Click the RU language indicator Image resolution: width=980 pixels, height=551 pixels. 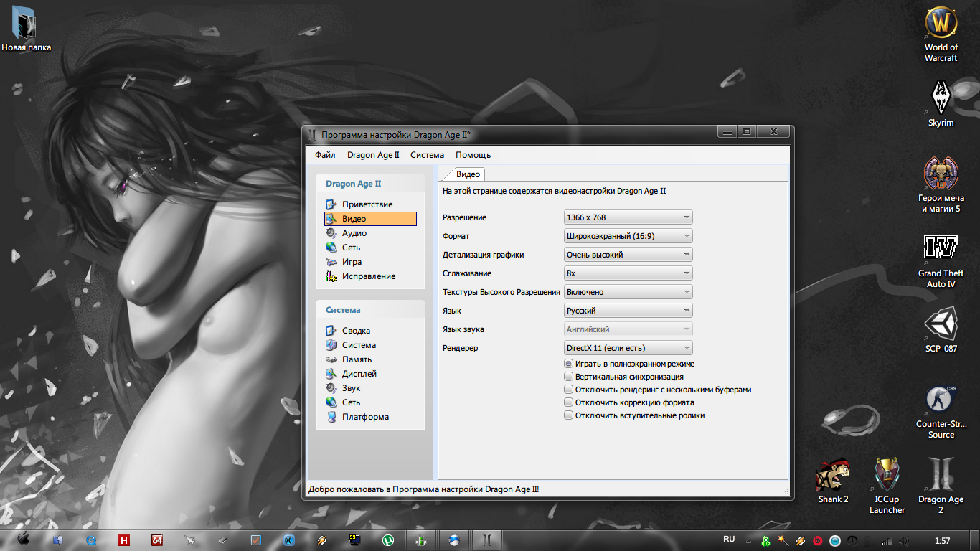click(x=729, y=539)
